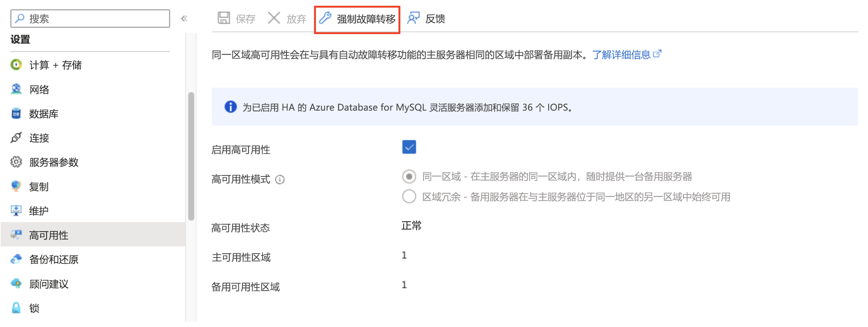Open the 了解详细信息 link

tap(621, 55)
